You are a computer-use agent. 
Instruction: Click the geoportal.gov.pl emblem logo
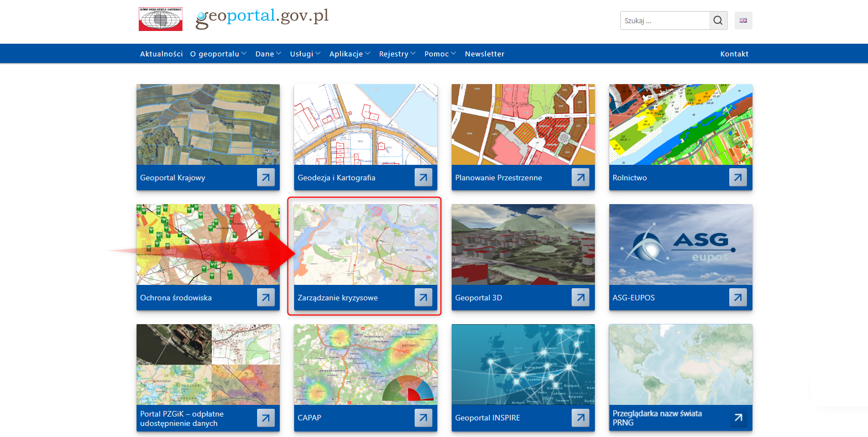pos(160,19)
